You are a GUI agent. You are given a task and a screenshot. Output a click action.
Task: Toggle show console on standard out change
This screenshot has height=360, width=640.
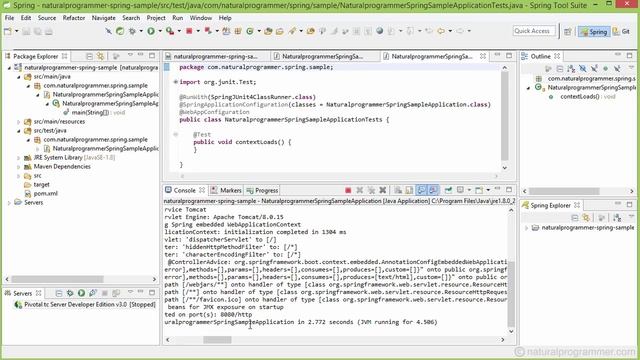click(x=422, y=190)
